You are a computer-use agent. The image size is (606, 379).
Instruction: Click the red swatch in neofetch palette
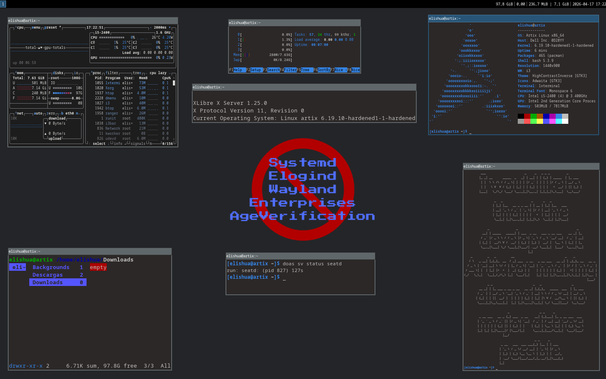click(x=527, y=116)
